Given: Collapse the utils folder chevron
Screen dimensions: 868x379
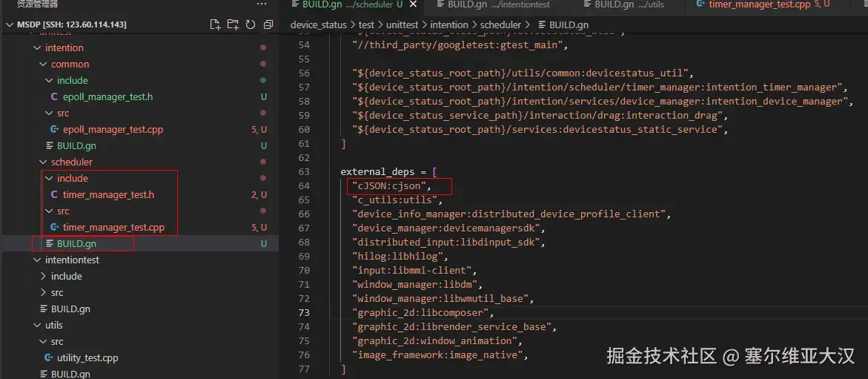Looking at the screenshot, I should tap(37, 326).
